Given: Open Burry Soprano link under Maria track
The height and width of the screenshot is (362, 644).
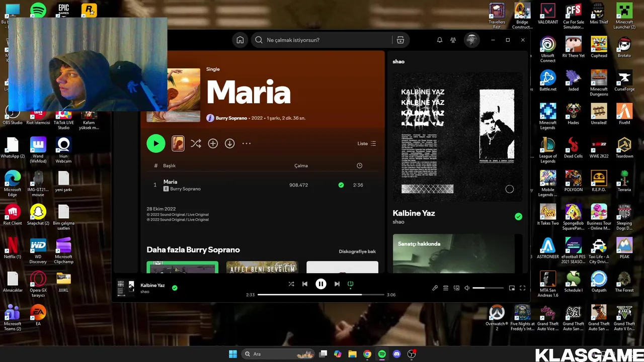Looking at the screenshot, I should 185,189.
